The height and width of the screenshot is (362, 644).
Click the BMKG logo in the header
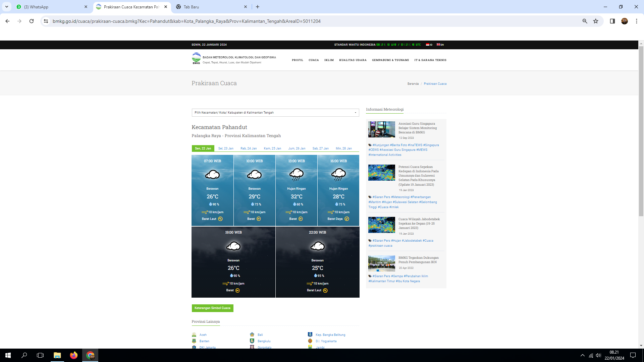point(196,58)
